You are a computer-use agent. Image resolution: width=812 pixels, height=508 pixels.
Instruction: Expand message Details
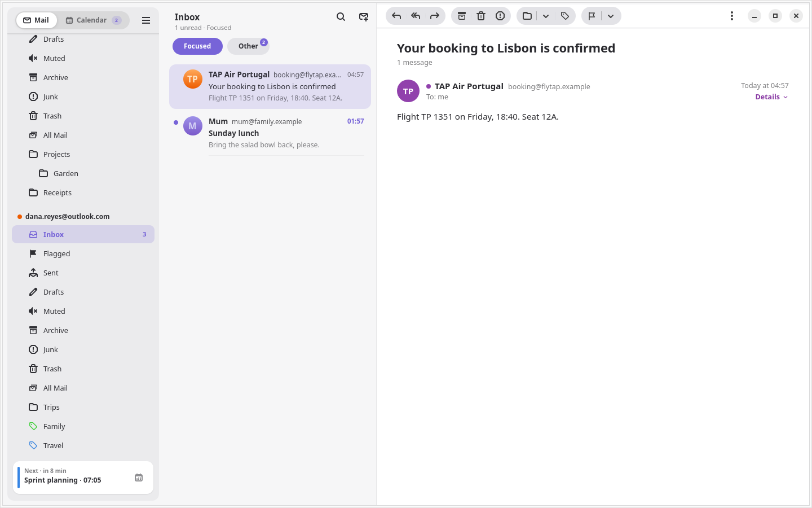771,97
